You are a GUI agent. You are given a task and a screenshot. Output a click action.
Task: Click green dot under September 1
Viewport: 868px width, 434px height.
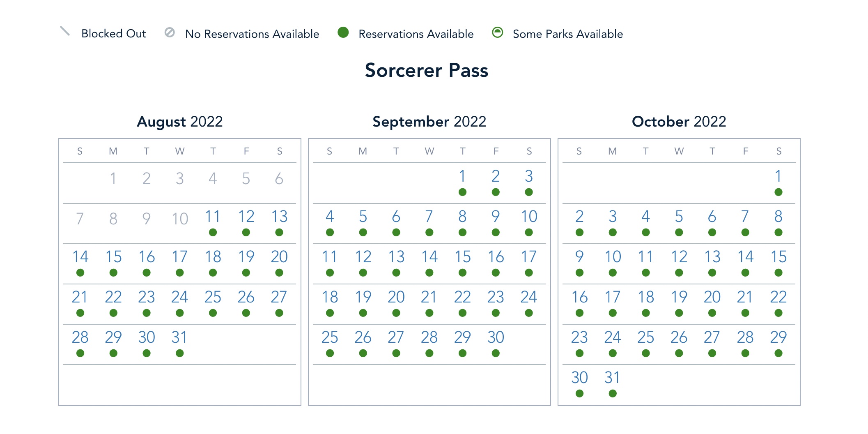pos(462,192)
